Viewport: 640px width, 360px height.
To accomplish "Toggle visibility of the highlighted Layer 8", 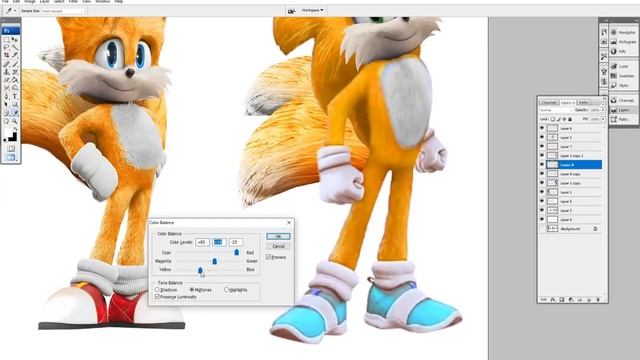I will (542, 164).
